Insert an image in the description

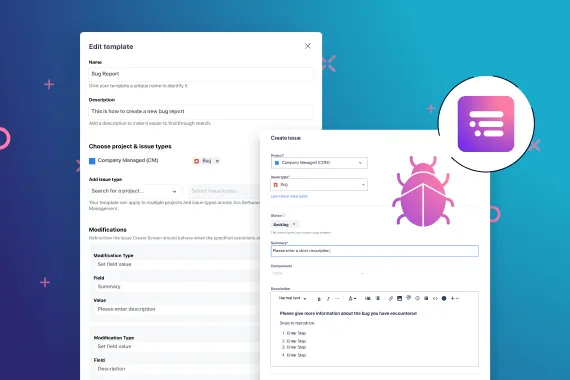[x=400, y=299]
